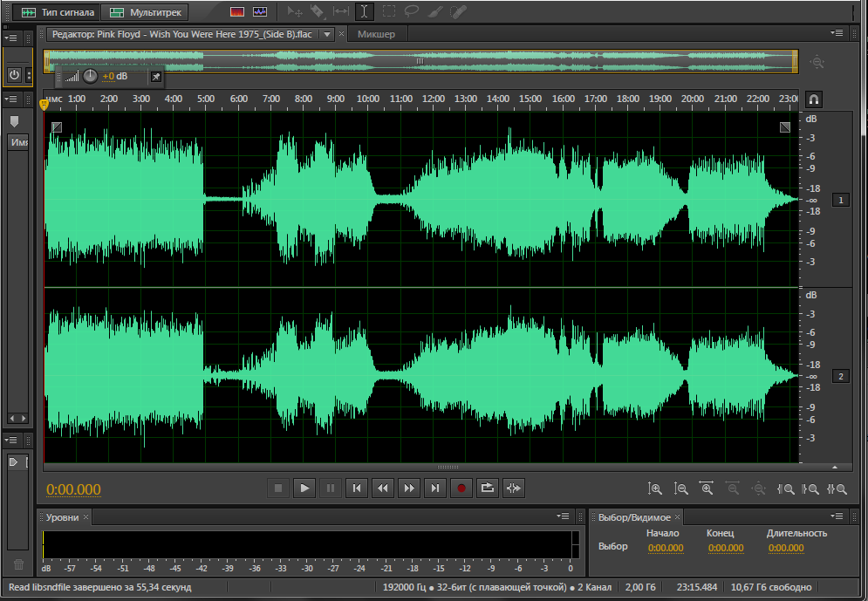Click the fade-in handle at waveform start

coord(57,127)
